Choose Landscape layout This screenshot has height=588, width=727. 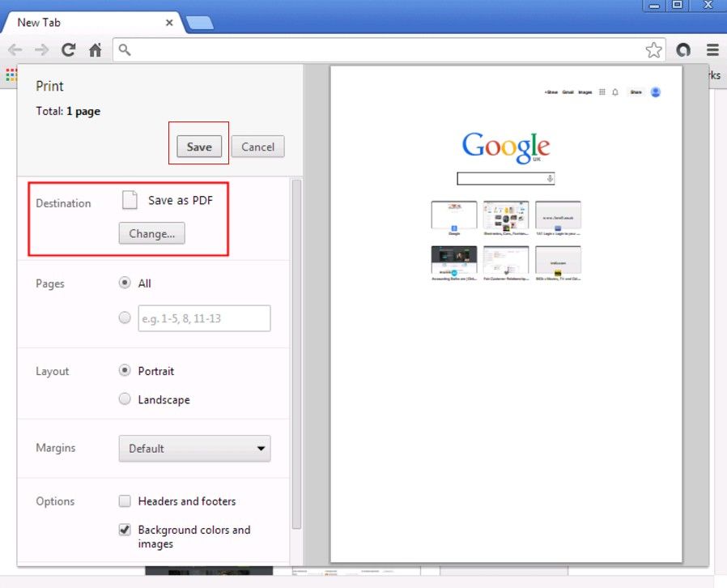coord(124,398)
